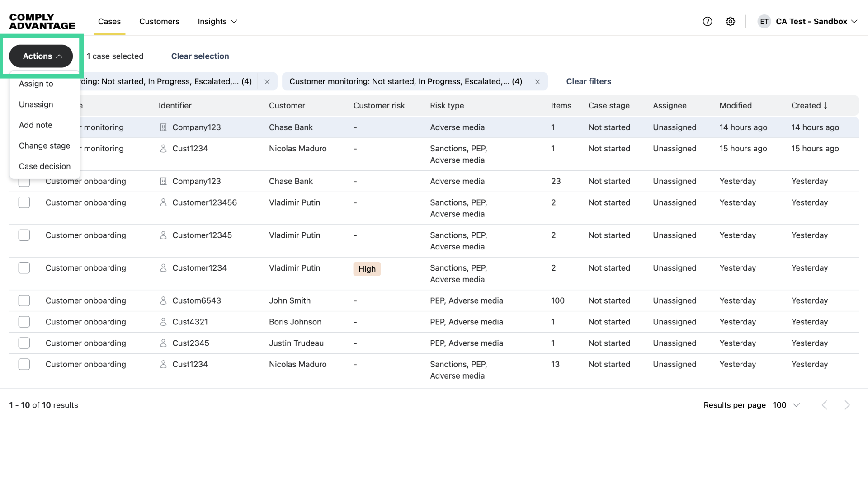The image size is (868, 488).
Task: Tick the Justin Trudeau case checkbox
Action: [24, 343]
